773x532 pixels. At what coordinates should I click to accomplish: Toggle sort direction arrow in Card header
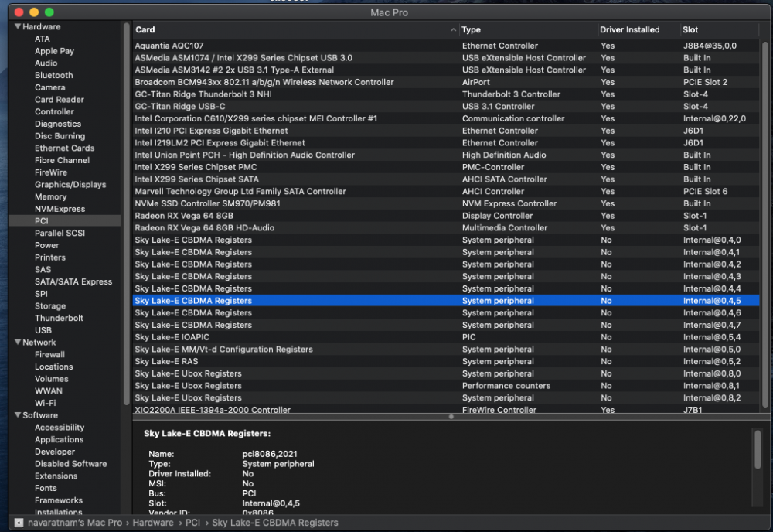click(452, 29)
